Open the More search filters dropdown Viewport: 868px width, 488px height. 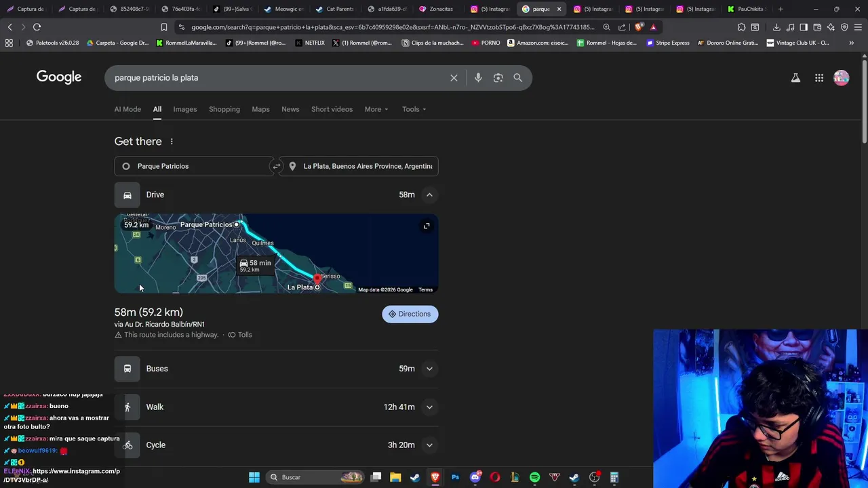coord(376,109)
